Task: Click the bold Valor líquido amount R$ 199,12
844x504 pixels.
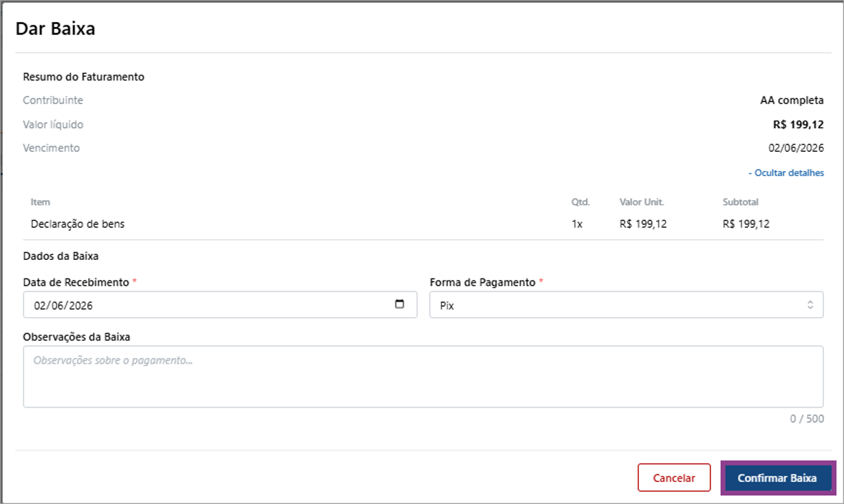Action: (798, 124)
